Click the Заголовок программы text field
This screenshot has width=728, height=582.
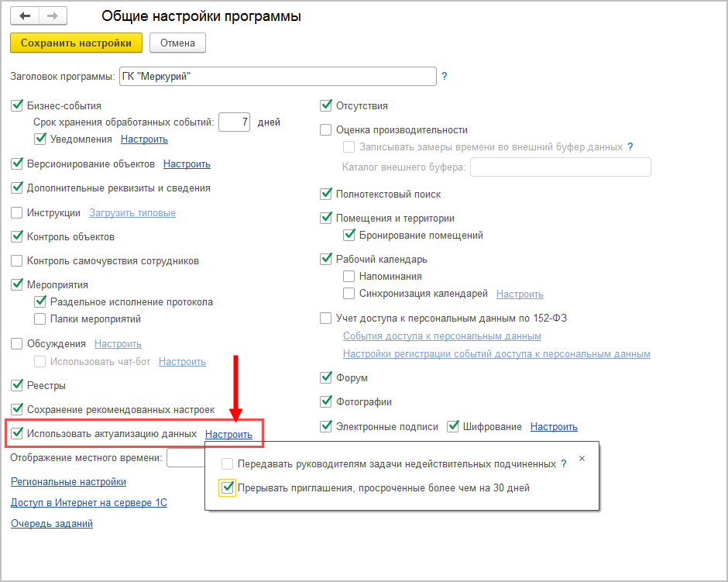(x=278, y=76)
